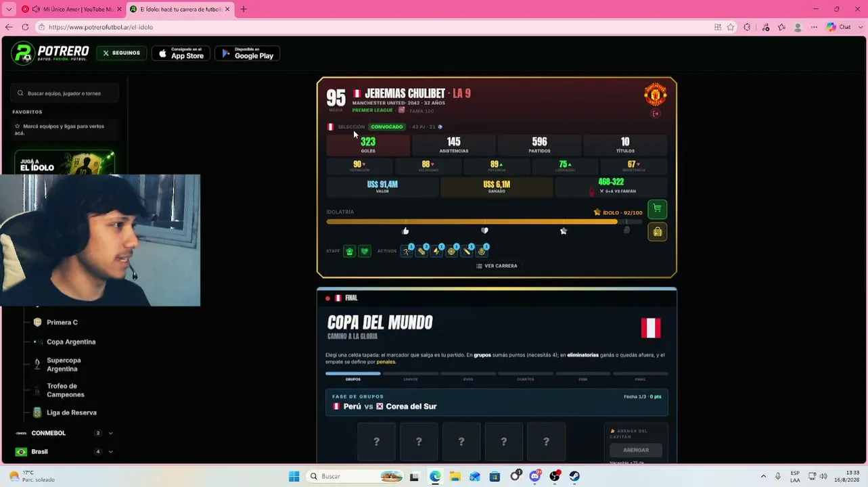Viewport: 868px width, 487px height.
Task: Reveal the first hidden '?' score cell
Action: (x=376, y=442)
